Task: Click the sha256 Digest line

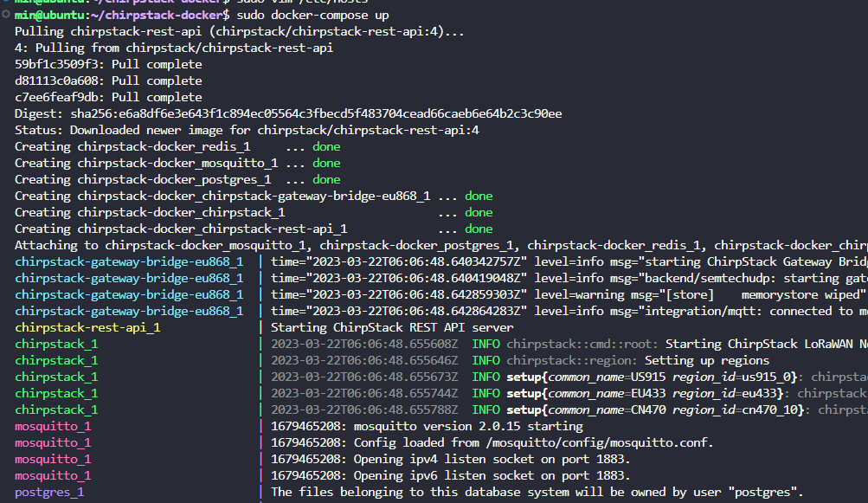Action: click(288, 113)
